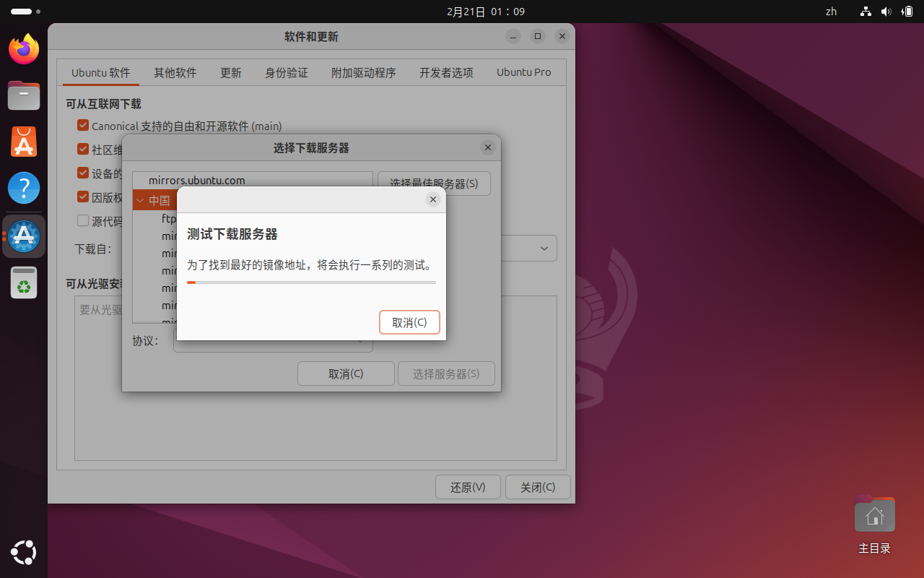The width and height of the screenshot is (924, 578).
Task: Toggle Canonical 支持的自由和开源软件 (main) checkbox
Action: tap(83, 126)
